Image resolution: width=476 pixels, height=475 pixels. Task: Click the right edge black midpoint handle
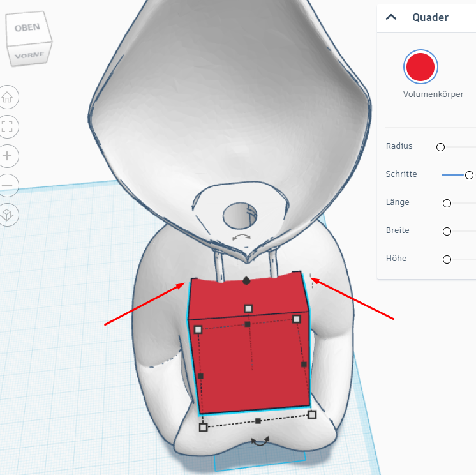tap(304, 365)
